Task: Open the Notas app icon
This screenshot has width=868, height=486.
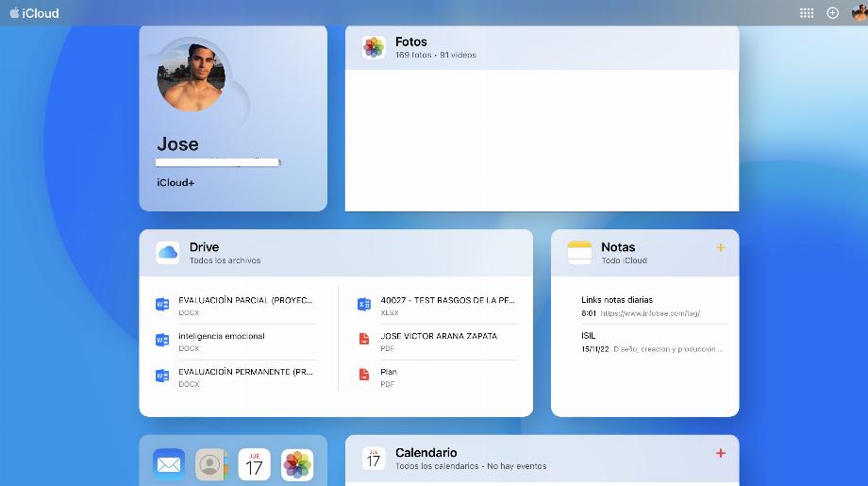Action: [579, 252]
